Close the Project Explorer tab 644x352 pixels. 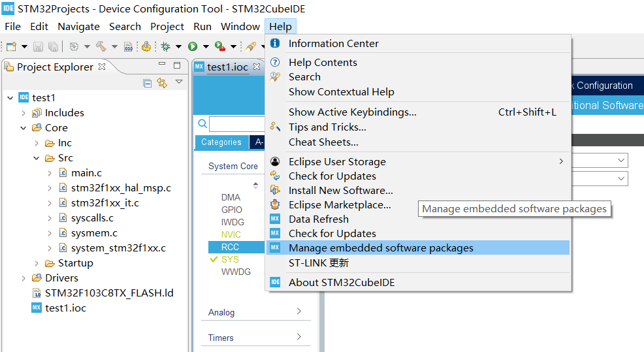(x=102, y=67)
